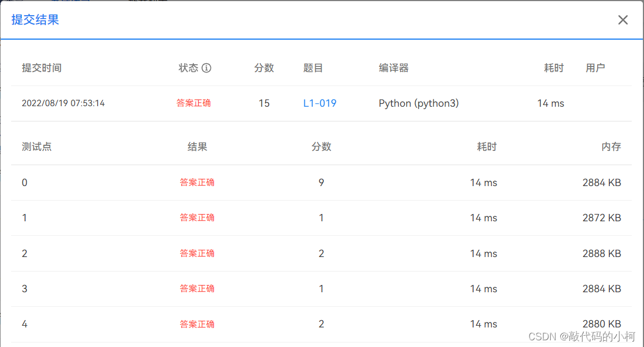The image size is (644, 347).
Task: Click test point 0 row label
Action: click(24, 182)
